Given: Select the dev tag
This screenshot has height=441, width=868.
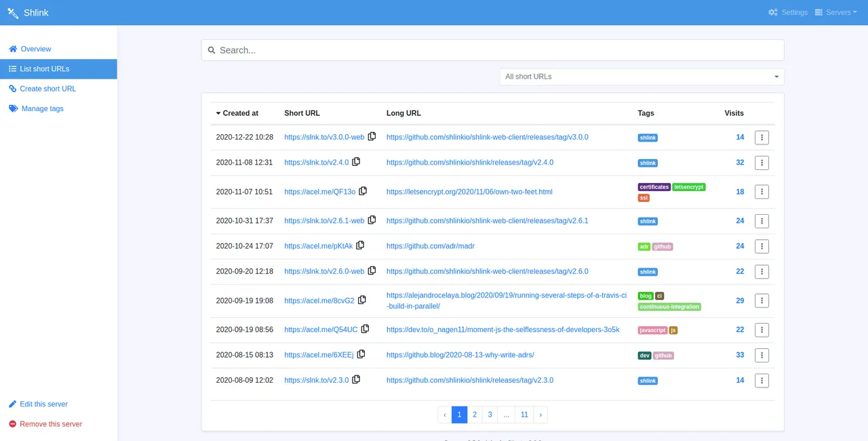Looking at the screenshot, I should (x=645, y=356).
